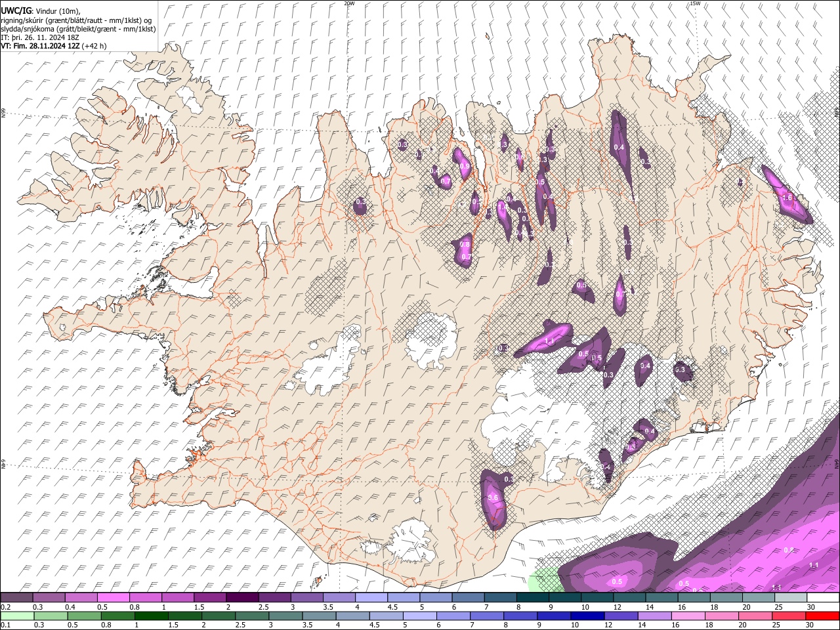Image resolution: width=840 pixels, height=630 pixels.
Task: Select the lower legend swatch labeled 0.5
Action: [x=84, y=616]
